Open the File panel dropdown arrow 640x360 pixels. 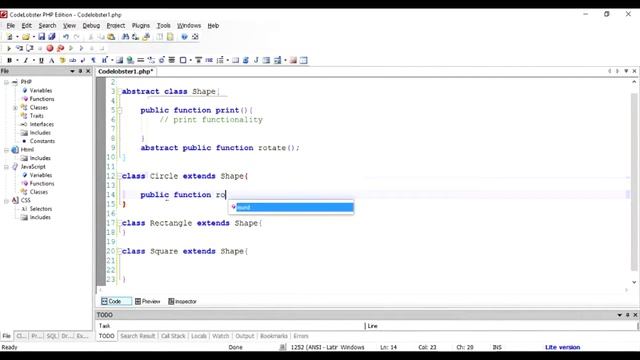tap(72, 71)
